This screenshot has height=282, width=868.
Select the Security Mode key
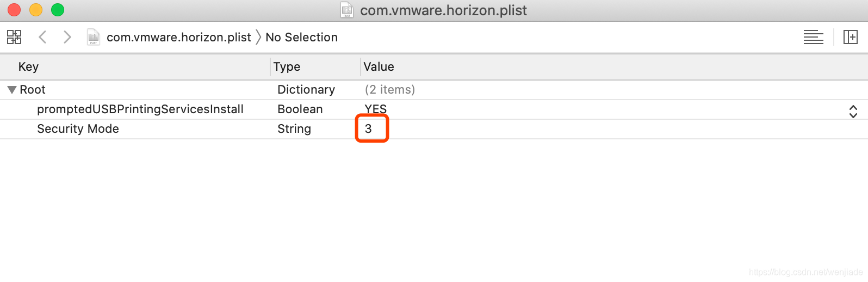tap(78, 129)
